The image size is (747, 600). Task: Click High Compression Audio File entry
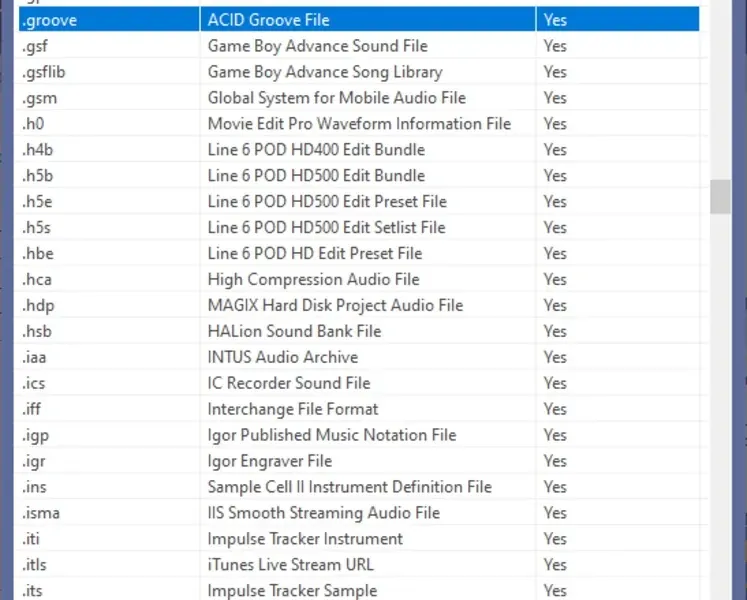[x=313, y=279]
